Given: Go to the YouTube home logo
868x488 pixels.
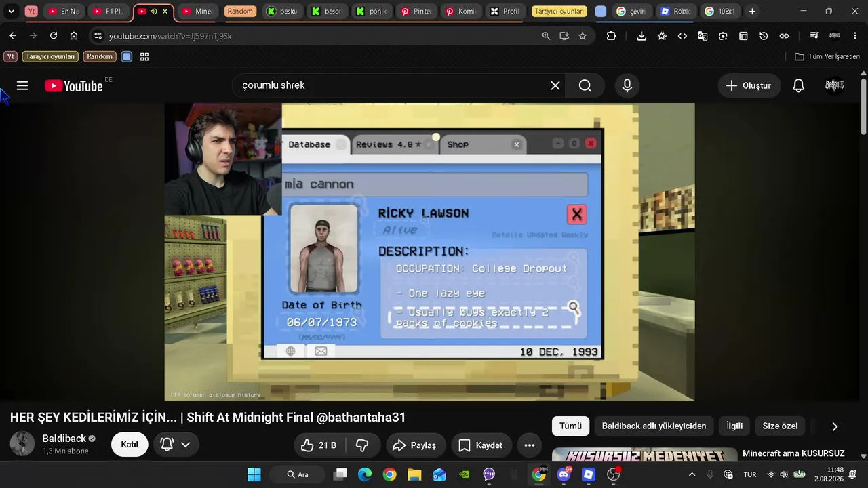Looking at the screenshot, I should tap(73, 86).
